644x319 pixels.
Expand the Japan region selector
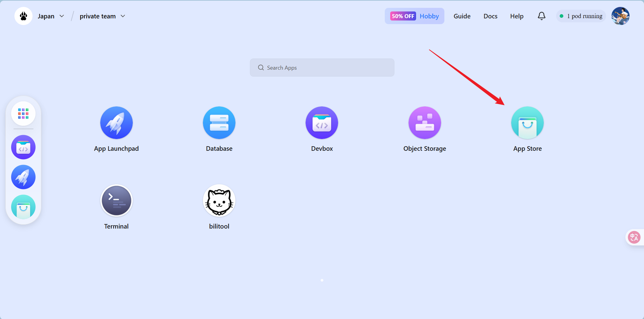(51, 16)
